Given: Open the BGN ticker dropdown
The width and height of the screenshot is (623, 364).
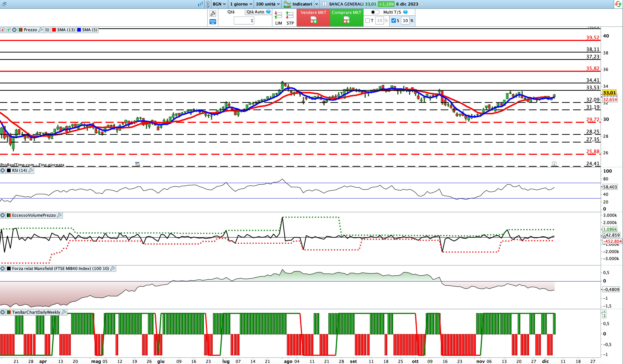Looking at the screenshot, I should [x=219, y=4].
